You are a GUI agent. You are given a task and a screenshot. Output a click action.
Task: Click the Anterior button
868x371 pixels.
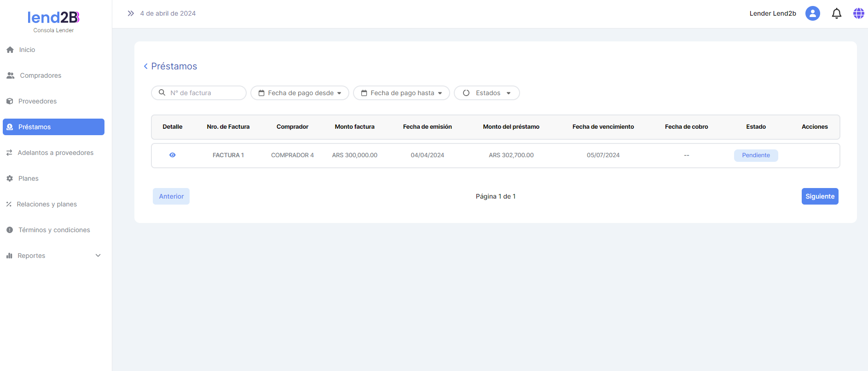tap(171, 196)
